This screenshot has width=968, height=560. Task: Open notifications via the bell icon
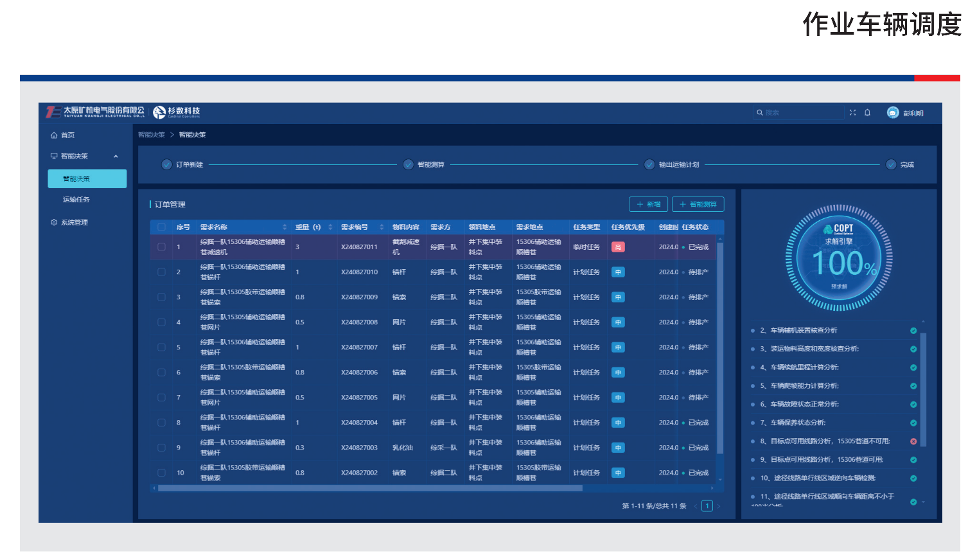pyautogui.click(x=867, y=112)
